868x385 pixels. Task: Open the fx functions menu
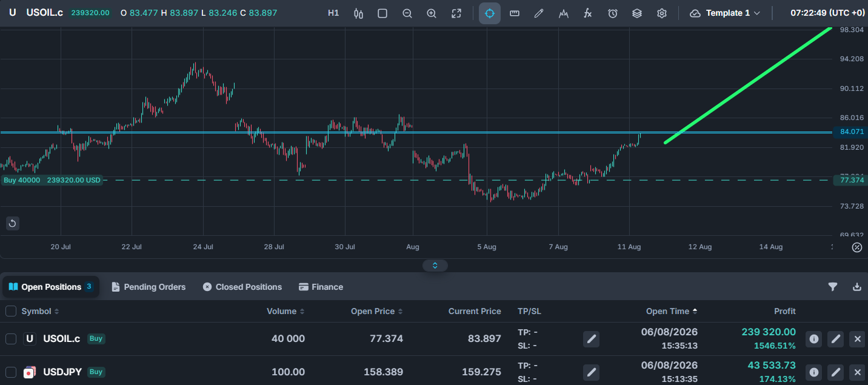[x=588, y=13]
